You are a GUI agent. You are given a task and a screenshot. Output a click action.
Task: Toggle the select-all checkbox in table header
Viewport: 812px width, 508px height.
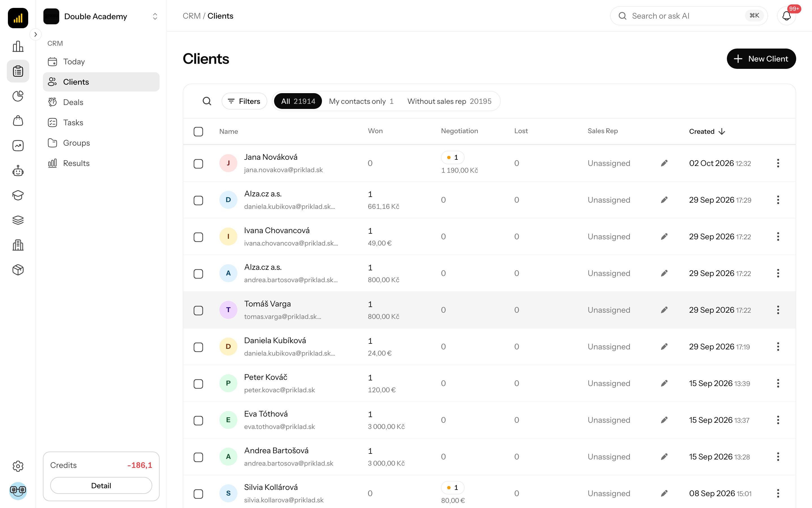coord(198,131)
